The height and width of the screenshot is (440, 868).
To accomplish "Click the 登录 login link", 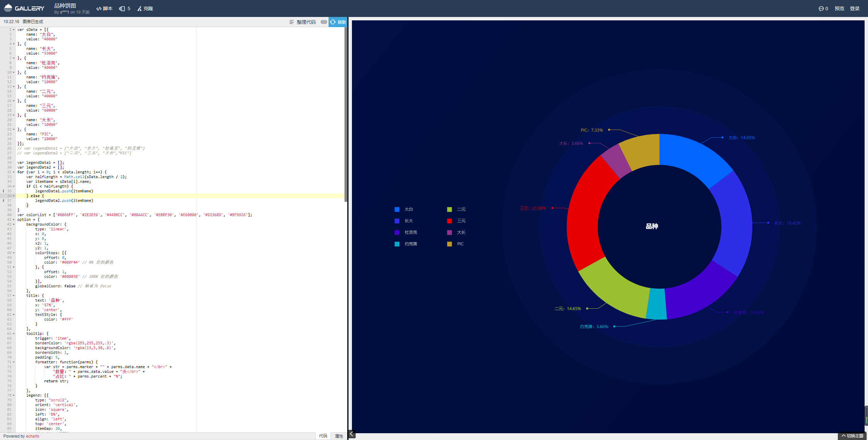I will coord(854,8).
